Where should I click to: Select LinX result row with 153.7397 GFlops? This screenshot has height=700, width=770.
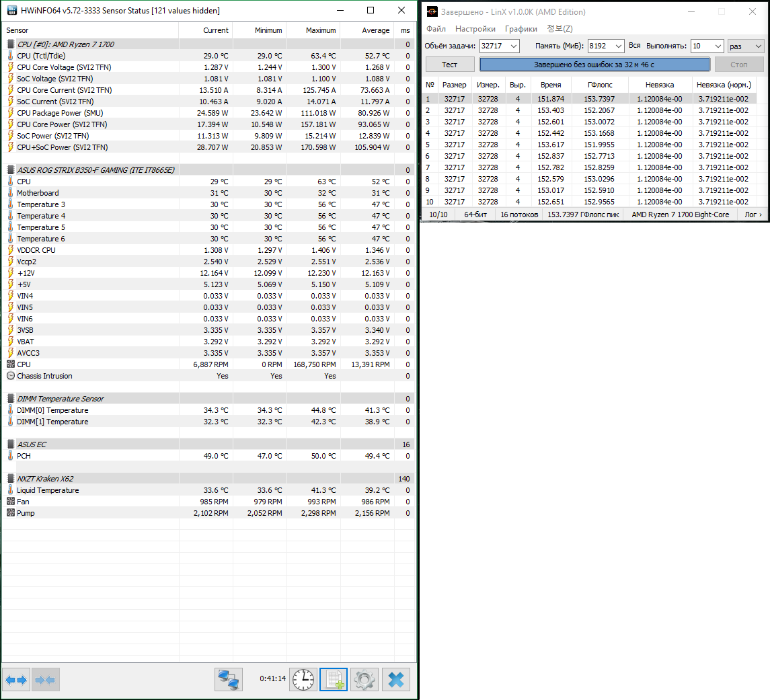click(590, 99)
